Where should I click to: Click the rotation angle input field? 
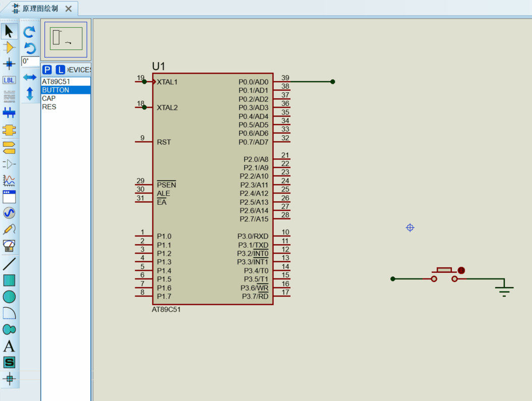coord(30,61)
